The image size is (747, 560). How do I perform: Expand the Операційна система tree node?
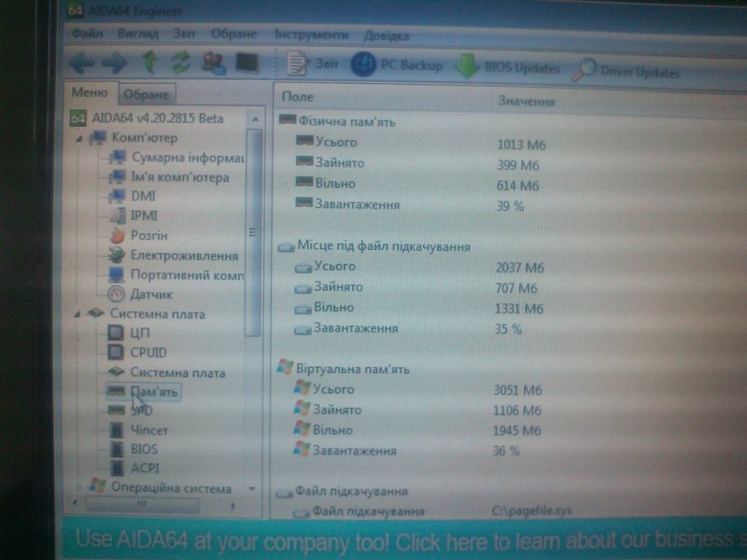pyautogui.click(x=78, y=487)
